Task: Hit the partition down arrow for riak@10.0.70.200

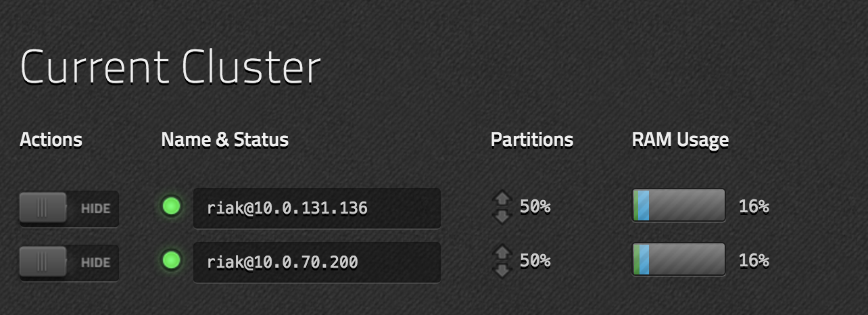Action: [x=502, y=270]
